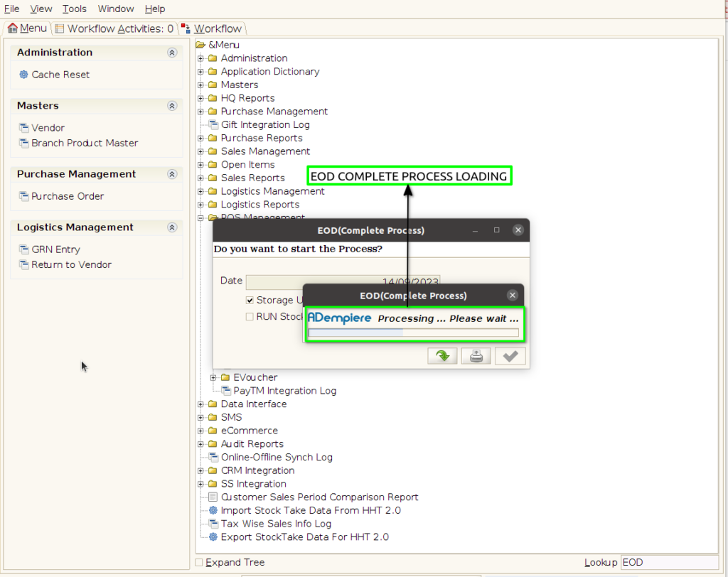Screen dimensions: 728x577
Task: Click the green arrow refresh button
Action: 442,356
